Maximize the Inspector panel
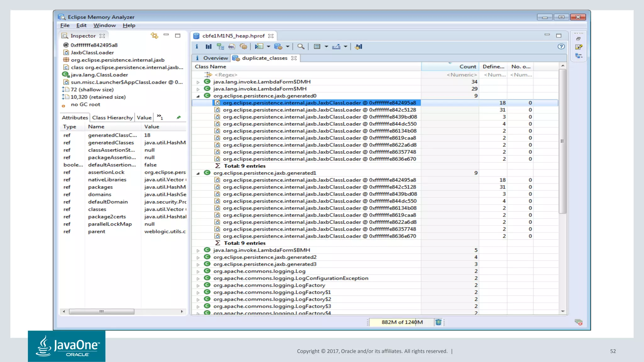644x362 pixels. click(x=178, y=36)
